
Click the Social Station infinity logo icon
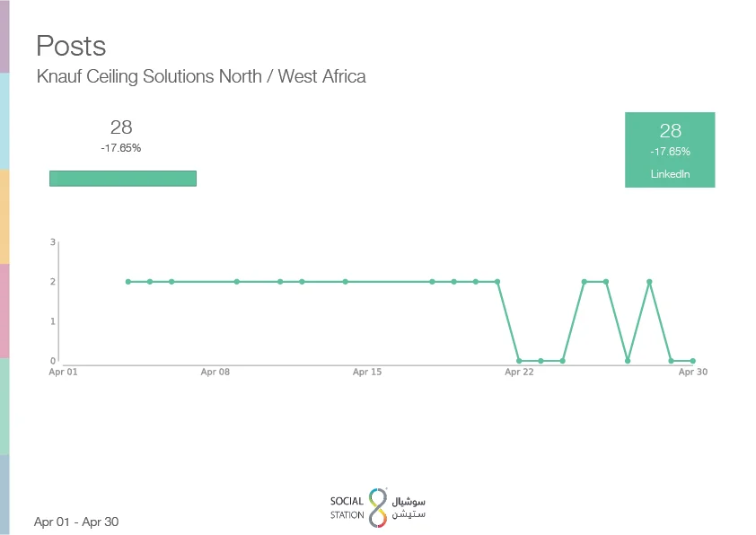click(378, 507)
